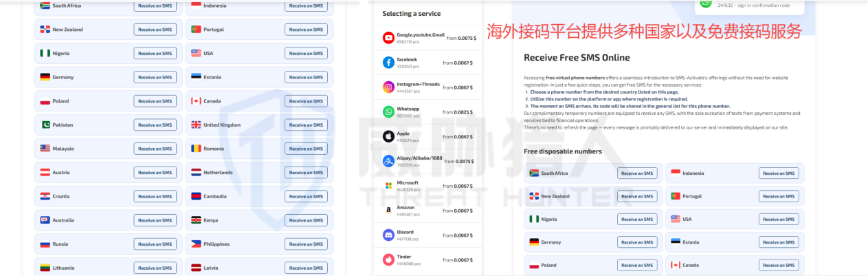This screenshot has width=868, height=276.
Task: Click the Australia flag icon
Action: (45, 220)
